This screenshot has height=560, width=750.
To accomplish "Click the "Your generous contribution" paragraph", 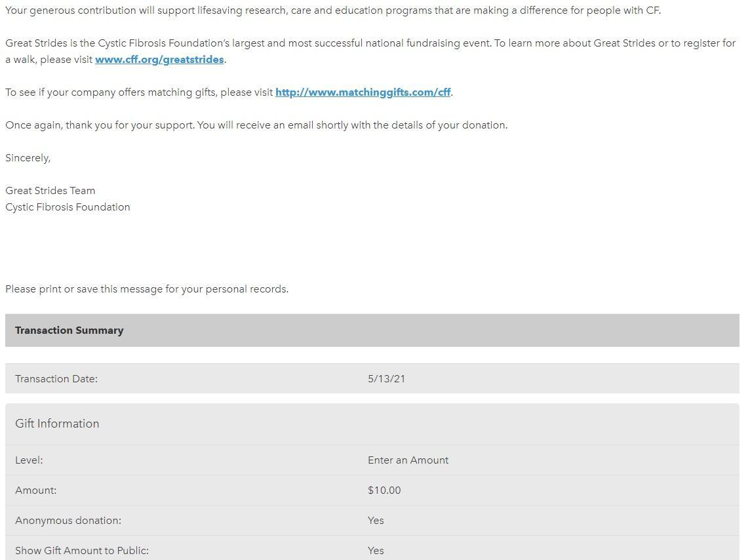I will 333,10.
